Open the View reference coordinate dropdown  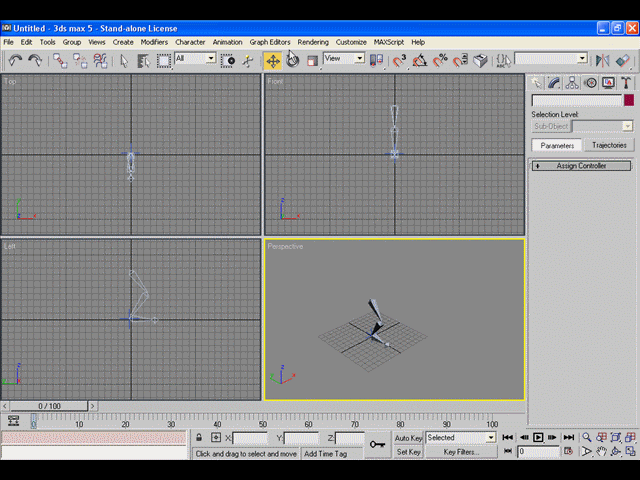[x=344, y=58]
